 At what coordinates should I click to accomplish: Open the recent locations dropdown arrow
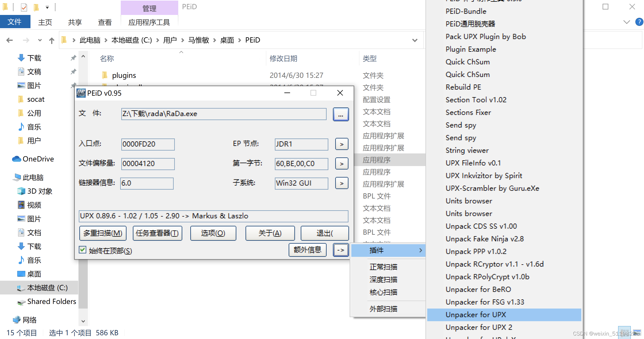tap(40, 40)
